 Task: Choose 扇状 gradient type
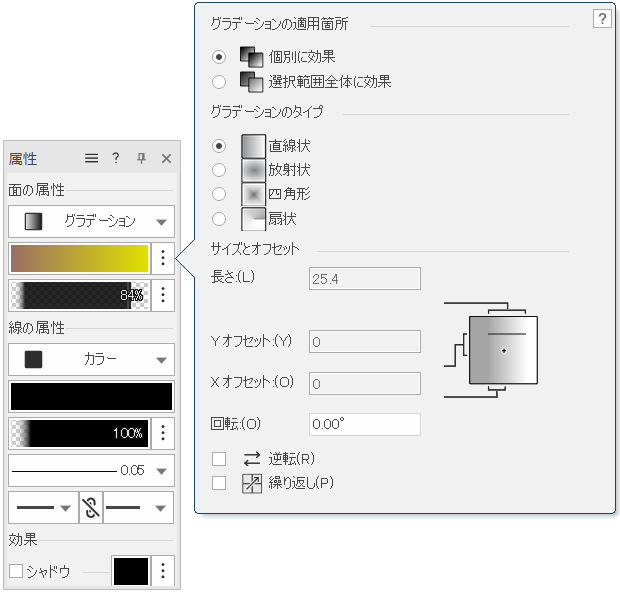(220, 218)
